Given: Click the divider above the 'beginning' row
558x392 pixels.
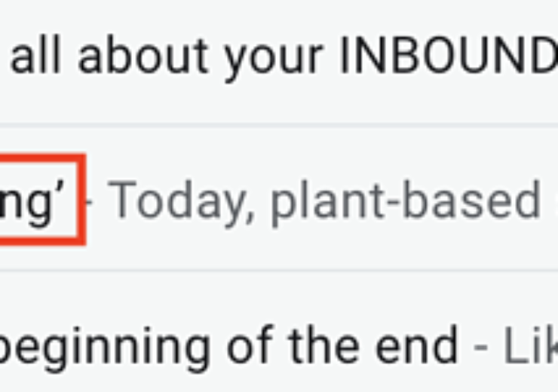Looking at the screenshot, I should tap(279, 270).
